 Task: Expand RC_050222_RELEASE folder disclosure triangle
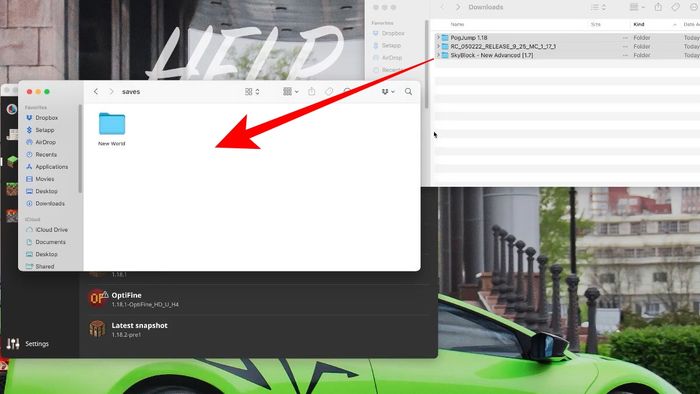tap(438, 46)
